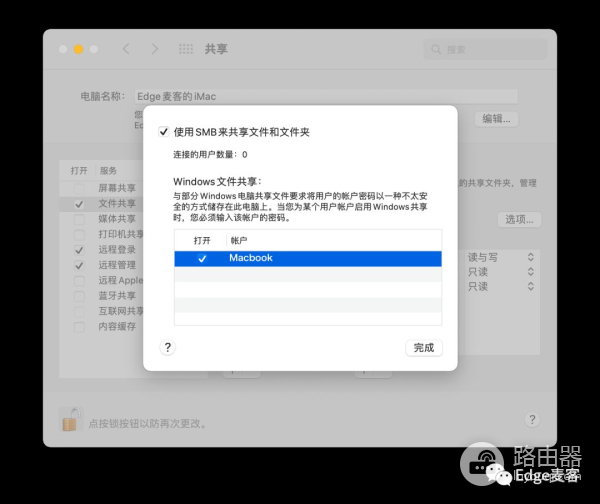Uncheck the Macbook account checkbox
Viewport: 600px width, 504px height.
click(202, 259)
